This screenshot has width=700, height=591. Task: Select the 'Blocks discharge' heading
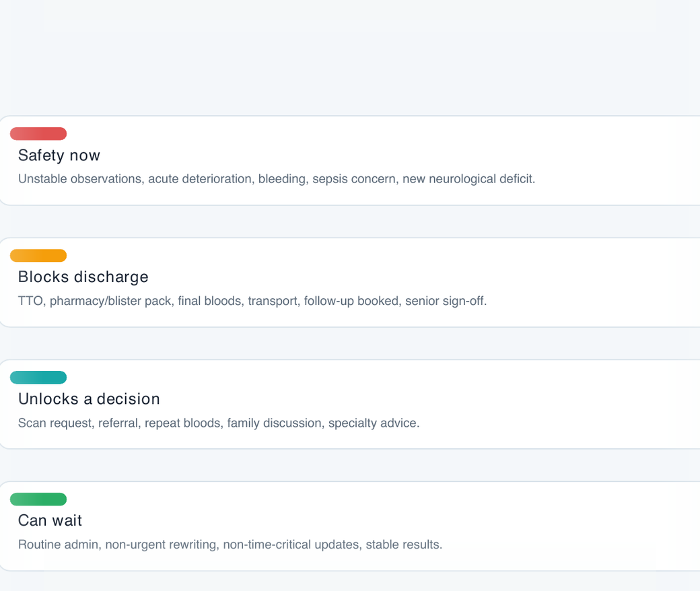tap(83, 277)
